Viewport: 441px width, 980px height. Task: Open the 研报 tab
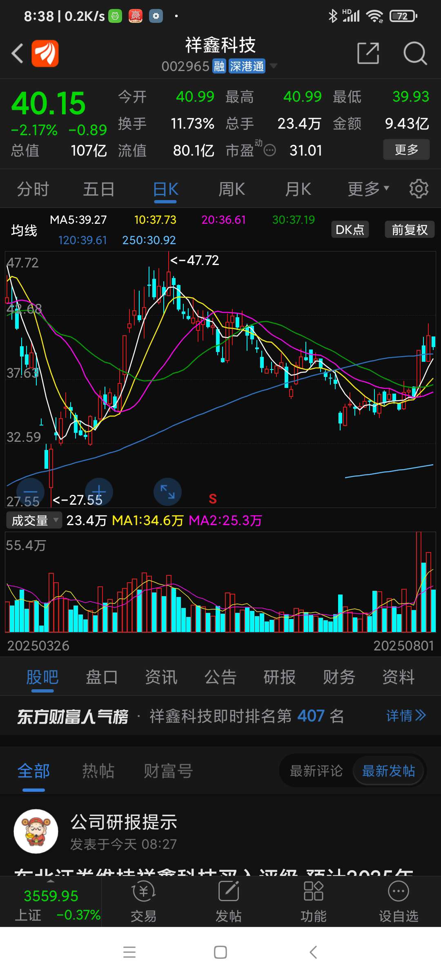click(x=280, y=677)
